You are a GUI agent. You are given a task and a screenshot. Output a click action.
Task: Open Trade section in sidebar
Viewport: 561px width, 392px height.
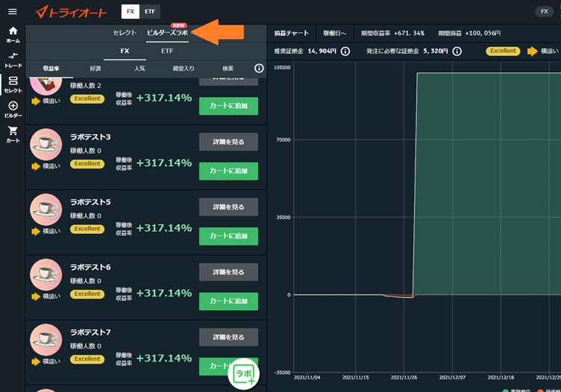click(13, 60)
